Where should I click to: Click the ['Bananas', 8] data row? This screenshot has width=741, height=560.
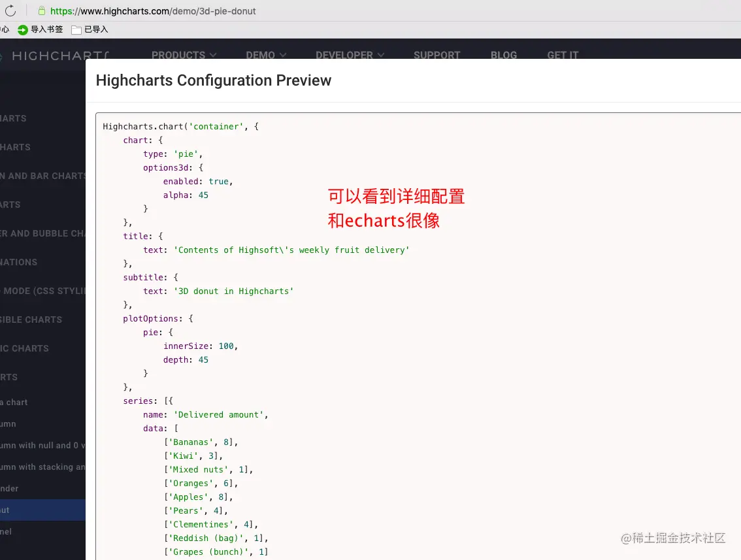click(201, 442)
